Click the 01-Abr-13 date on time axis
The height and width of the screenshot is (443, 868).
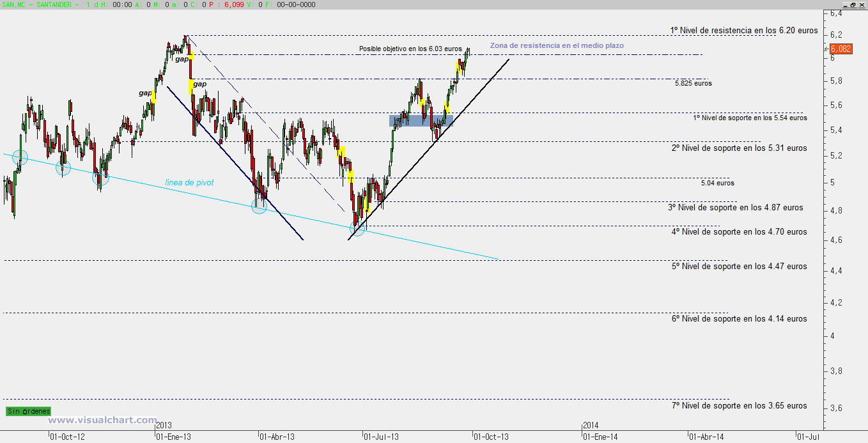tap(276, 437)
